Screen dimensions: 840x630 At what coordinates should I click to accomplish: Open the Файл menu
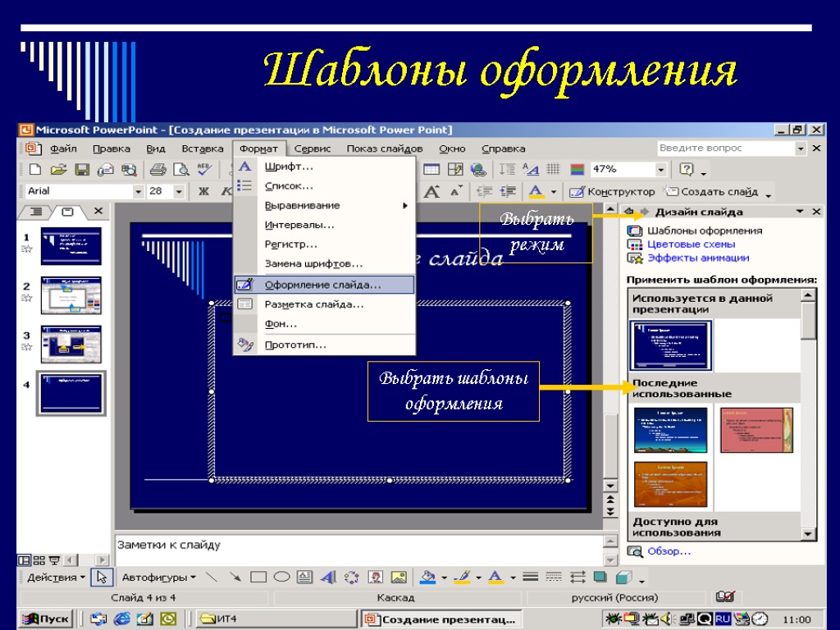(63, 148)
